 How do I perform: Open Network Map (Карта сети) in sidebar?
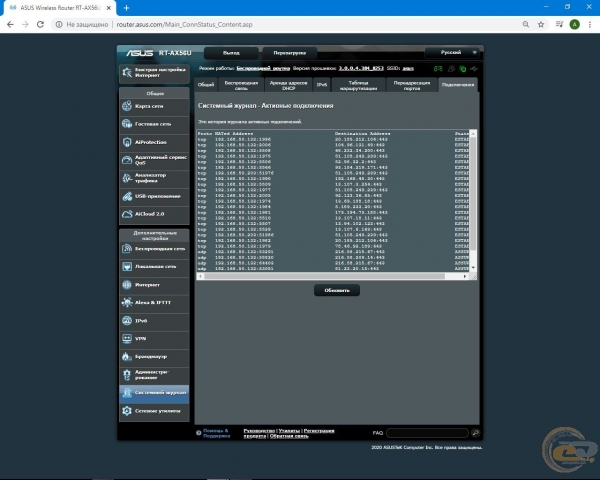click(154, 106)
